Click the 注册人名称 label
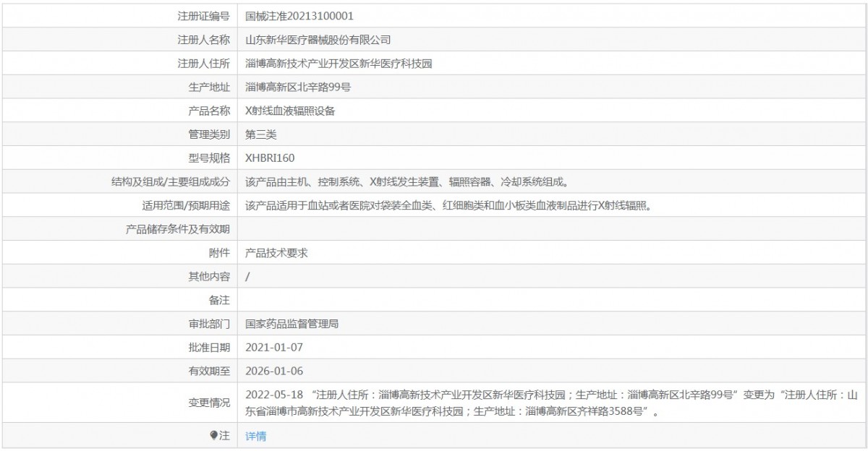Image resolution: width=868 pixels, height=451 pixels. click(x=204, y=39)
